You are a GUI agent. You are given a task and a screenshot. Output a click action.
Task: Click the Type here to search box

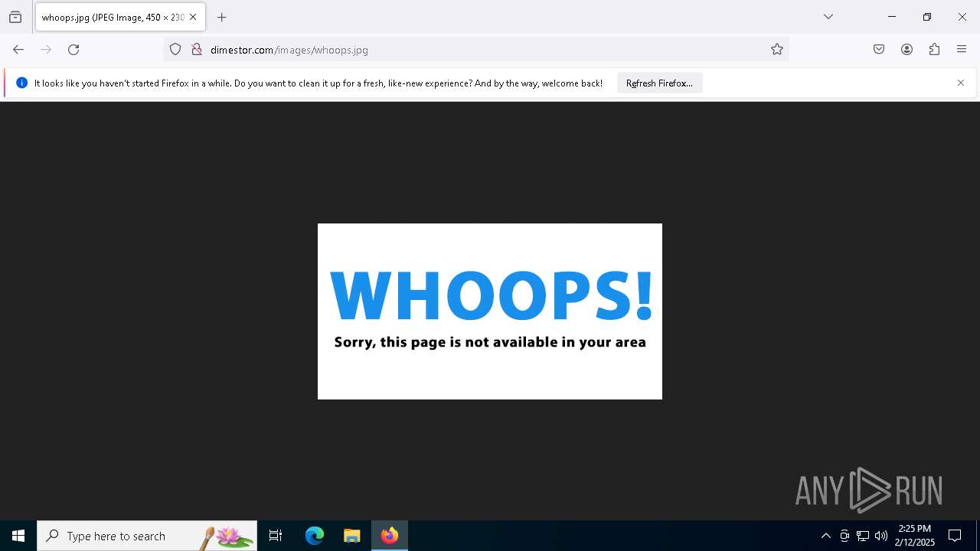147,536
